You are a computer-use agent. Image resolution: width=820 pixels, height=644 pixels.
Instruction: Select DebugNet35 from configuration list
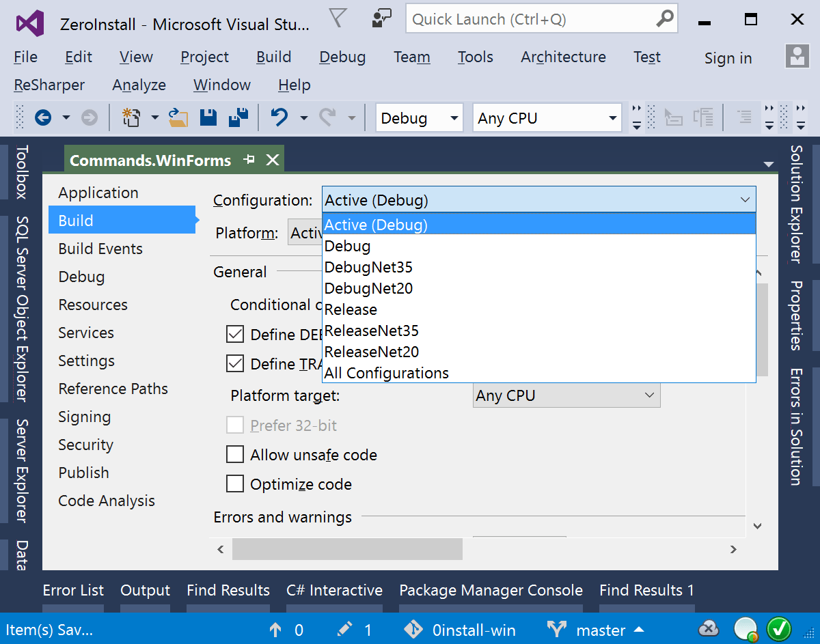pos(539,267)
